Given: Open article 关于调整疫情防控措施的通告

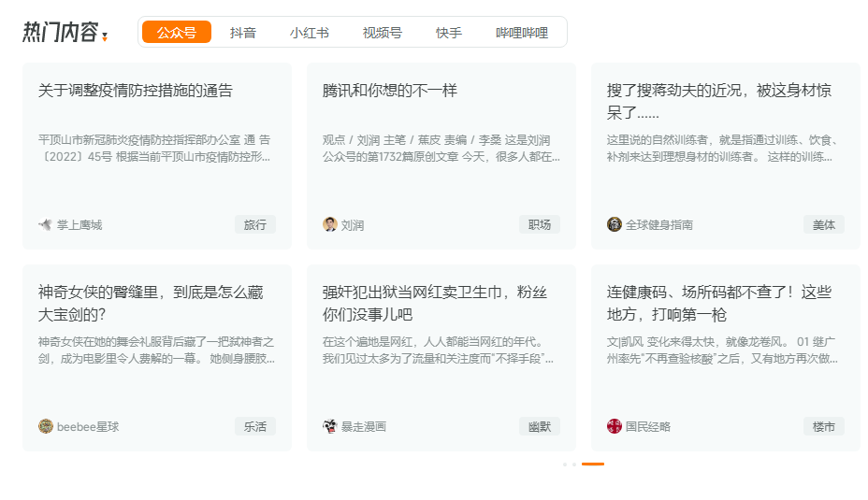Looking at the screenshot, I should pyautogui.click(x=136, y=91).
